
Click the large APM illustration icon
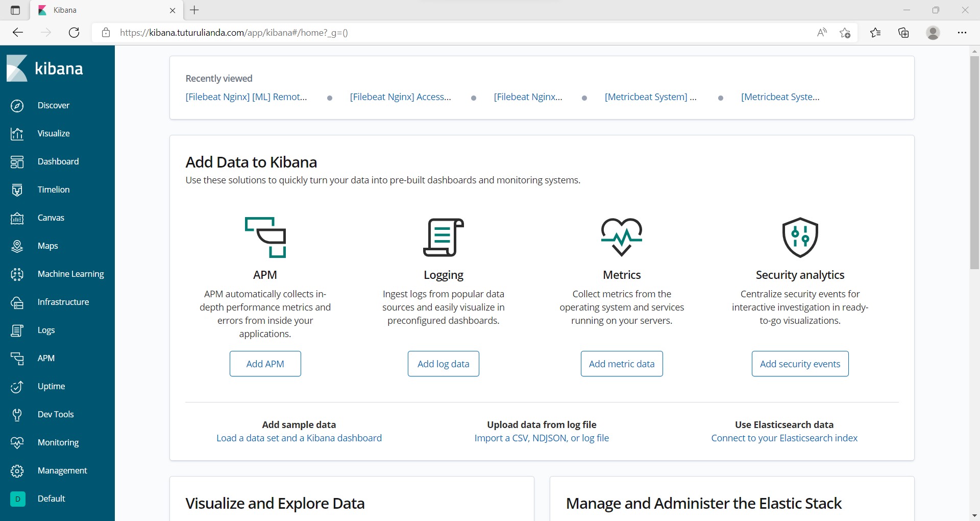[x=265, y=238]
